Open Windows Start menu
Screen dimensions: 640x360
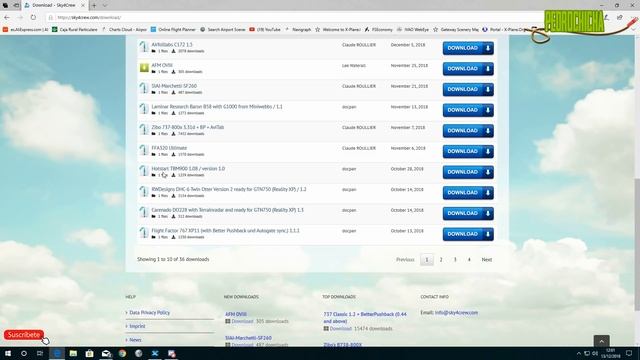pos(8,353)
